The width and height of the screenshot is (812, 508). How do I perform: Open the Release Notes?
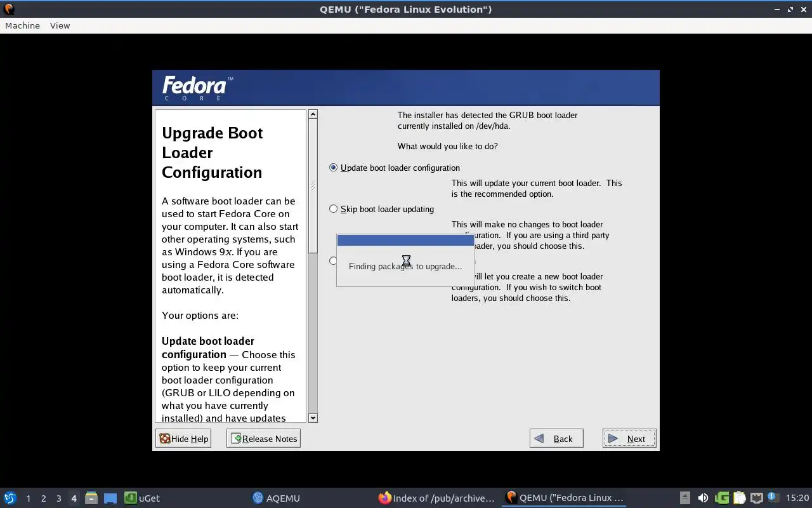[x=263, y=439]
